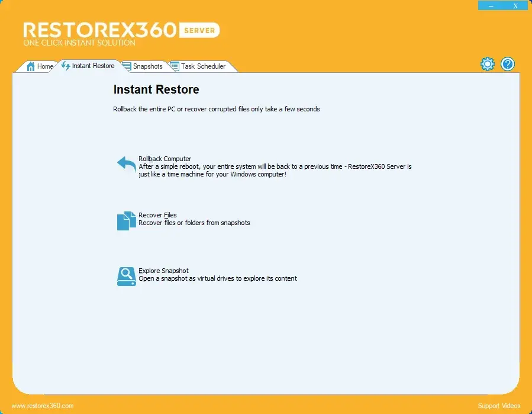Minimize the RestoreX360 window
Viewport: 532px width, 414px height.
490,6
